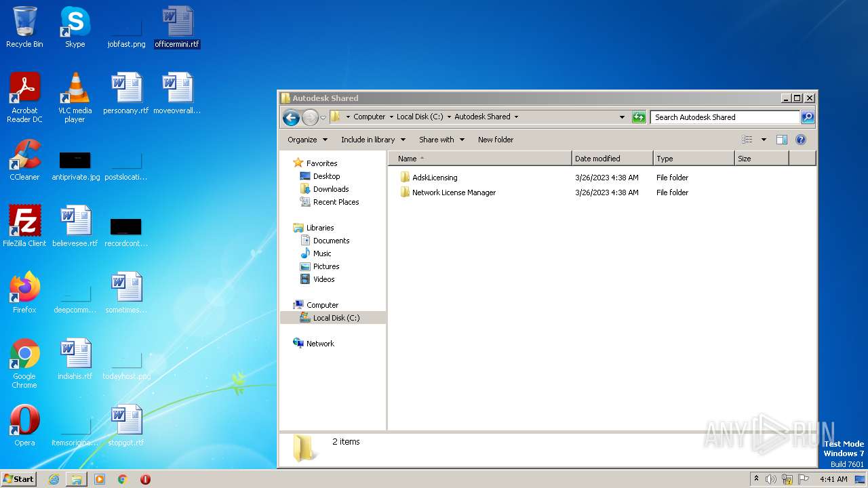
Task: Expand the Local Disk (C:) breadcrumb arrow
Action: (x=449, y=117)
